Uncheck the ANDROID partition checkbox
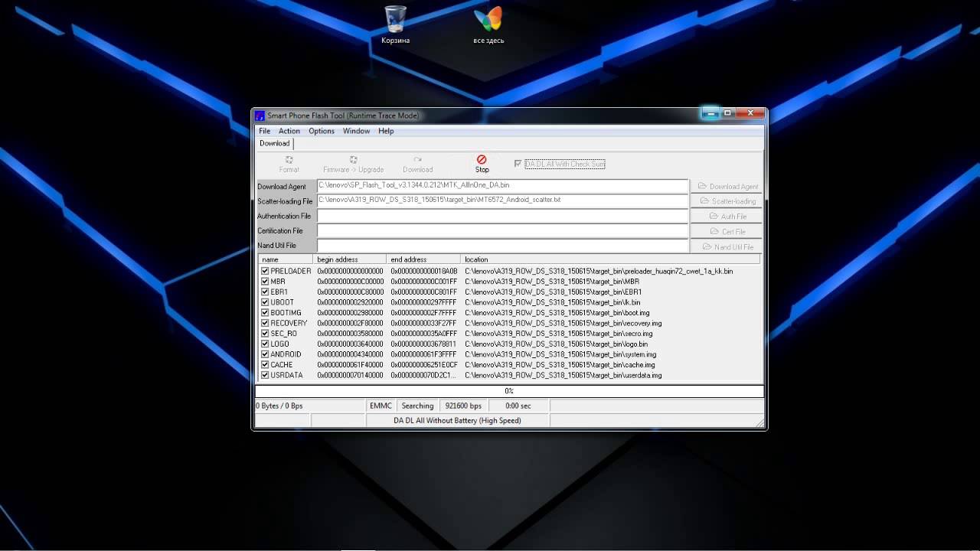Image resolution: width=980 pixels, height=551 pixels. coord(265,354)
